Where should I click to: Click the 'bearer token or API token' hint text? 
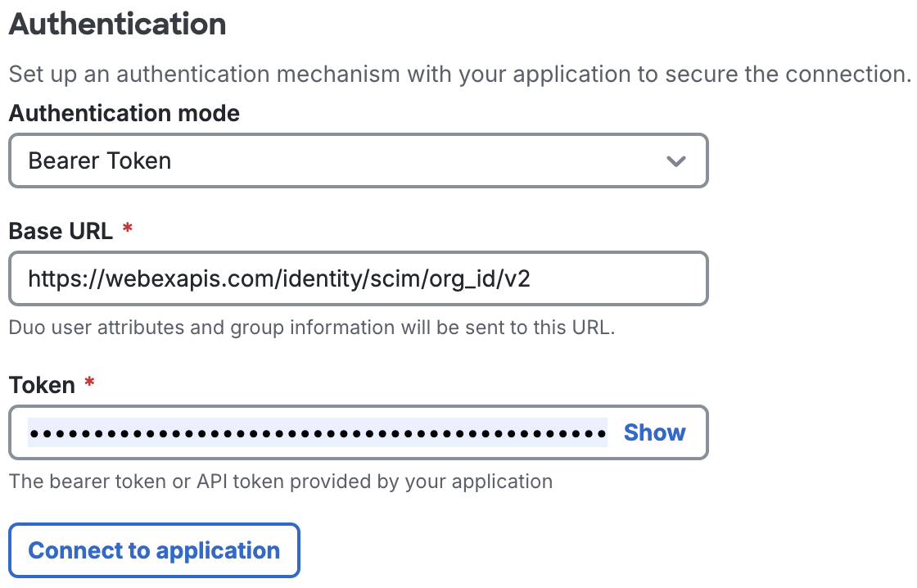coord(280,481)
